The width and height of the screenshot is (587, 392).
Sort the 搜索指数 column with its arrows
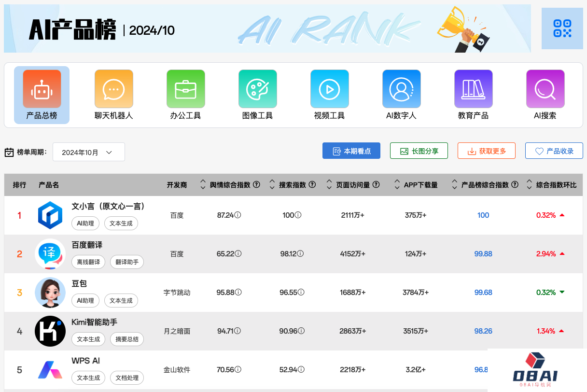coord(272,184)
